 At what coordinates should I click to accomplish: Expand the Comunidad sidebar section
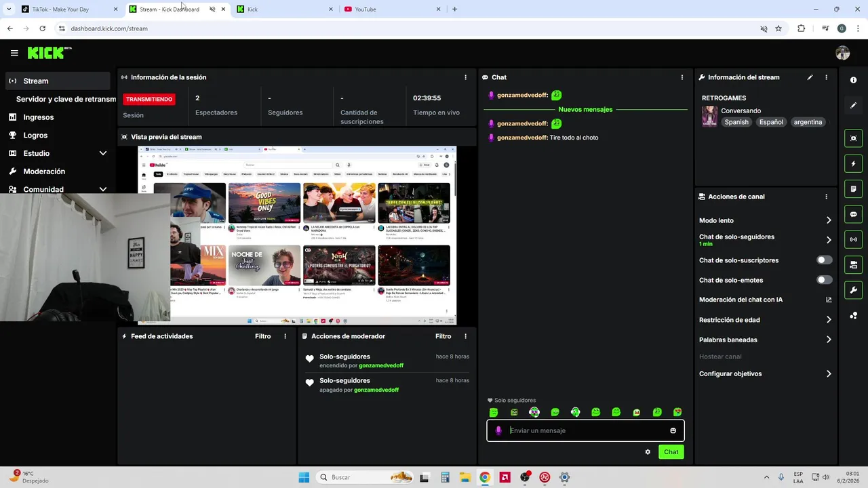pos(103,190)
